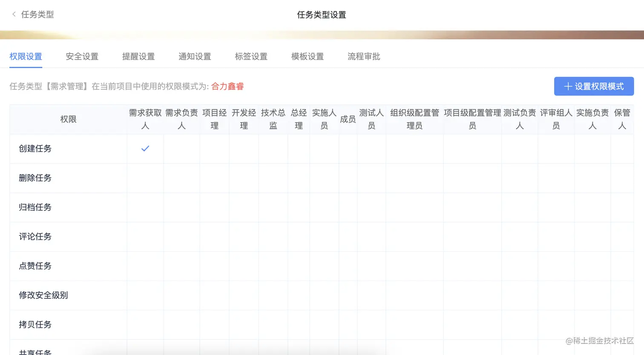Check 删除任务 for 项目经理
Viewport: 644px width, 355px height.
214,178
